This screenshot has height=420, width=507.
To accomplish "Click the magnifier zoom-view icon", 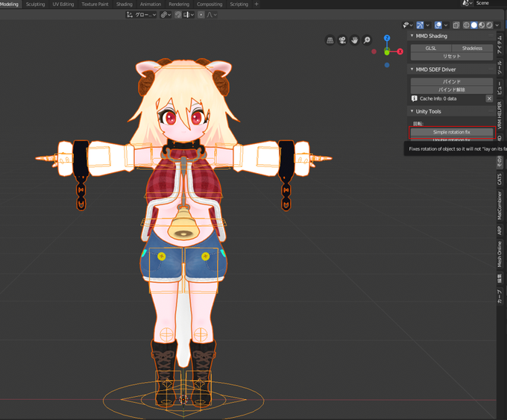I will tap(367, 40).
